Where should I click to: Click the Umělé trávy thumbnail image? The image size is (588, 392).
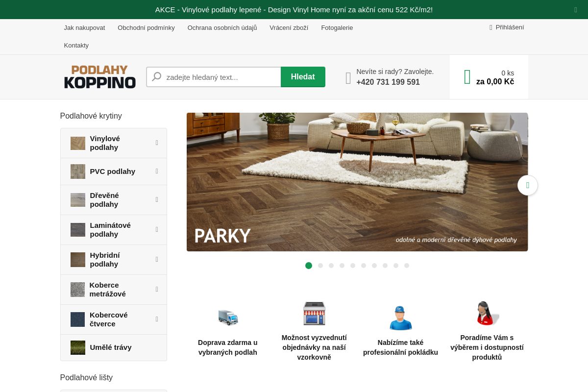pyautogui.click(x=78, y=347)
